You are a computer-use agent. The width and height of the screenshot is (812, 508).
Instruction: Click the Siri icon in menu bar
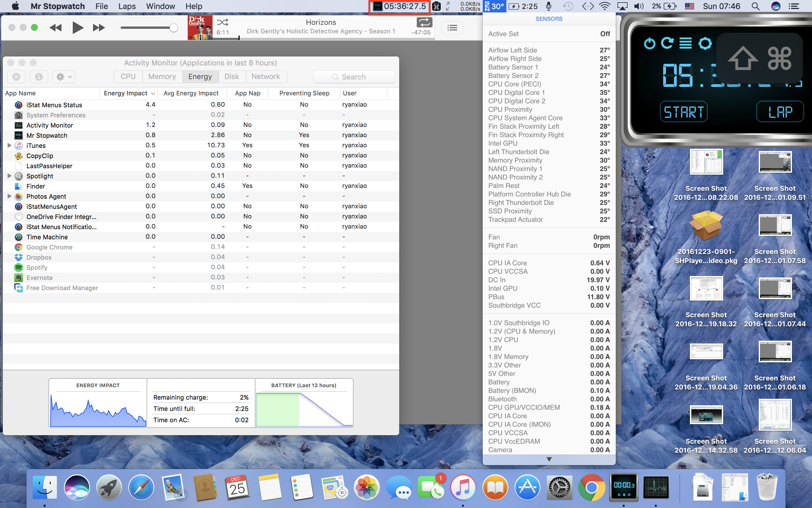(x=776, y=6)
